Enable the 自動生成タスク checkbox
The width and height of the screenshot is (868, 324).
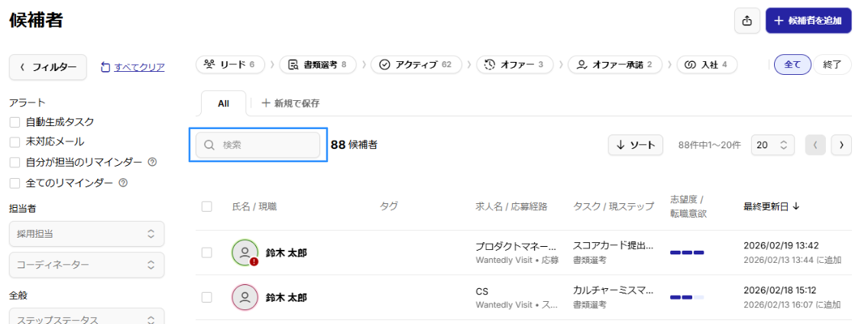15,122
